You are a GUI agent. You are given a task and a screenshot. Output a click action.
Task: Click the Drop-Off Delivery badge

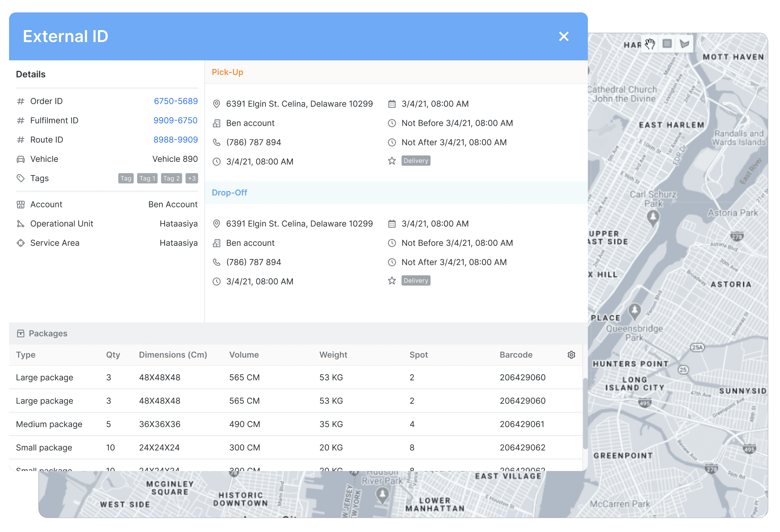point(416,280)
